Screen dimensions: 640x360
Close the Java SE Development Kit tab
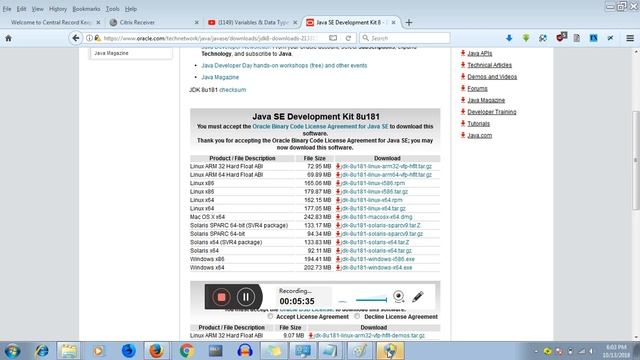(393, 22)
